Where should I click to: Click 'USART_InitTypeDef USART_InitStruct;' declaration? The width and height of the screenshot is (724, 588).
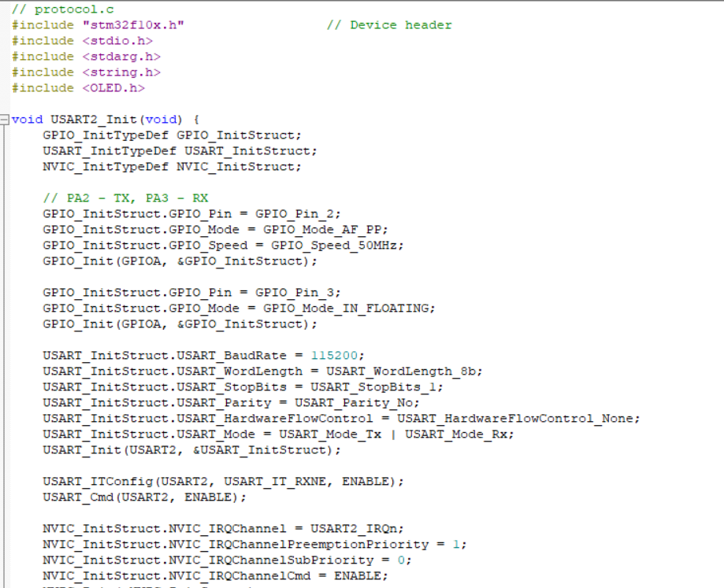(180, 151)
